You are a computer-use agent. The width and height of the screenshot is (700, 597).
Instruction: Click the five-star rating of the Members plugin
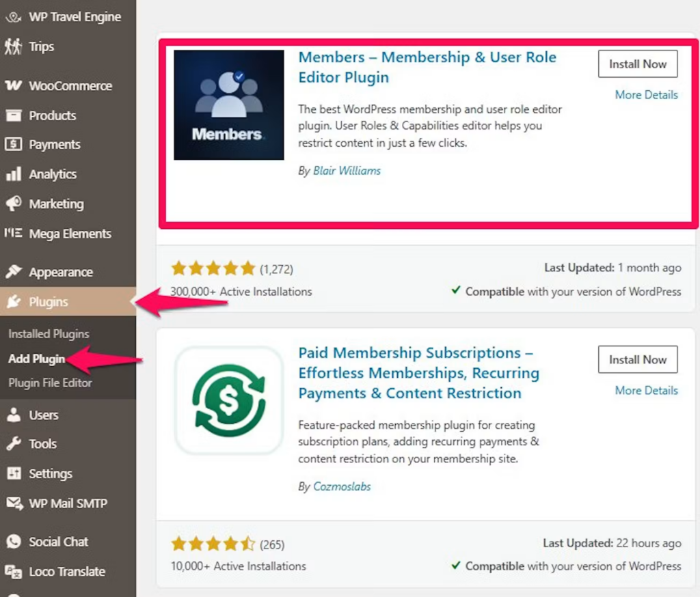pyautogui.click(x=213, y=268)
